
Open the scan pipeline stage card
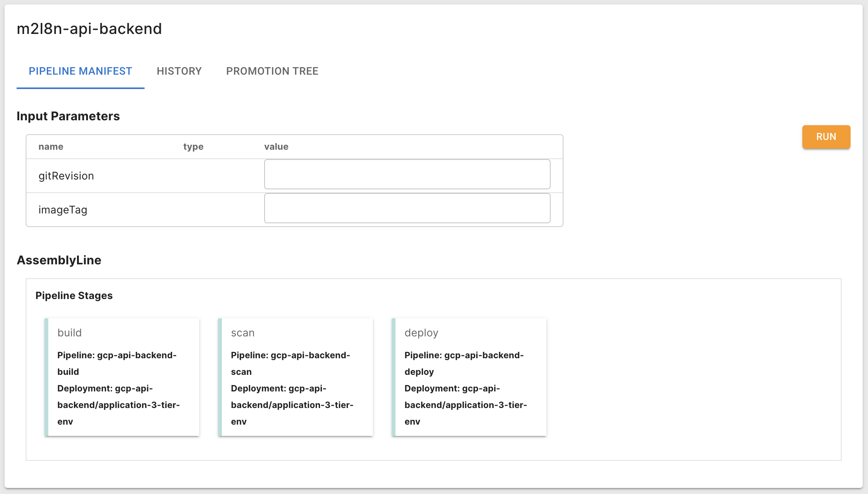[295, 377]
